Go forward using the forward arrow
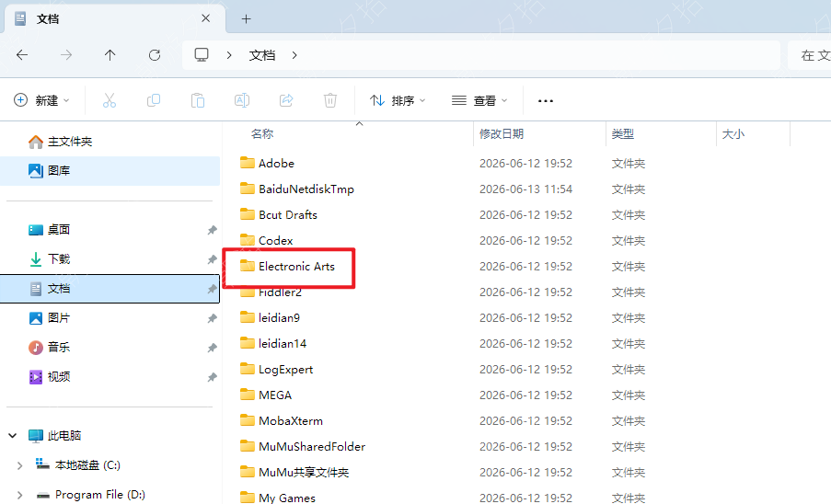Image resolution: width=831 pixels, height=504 pixels. point(66,55)
